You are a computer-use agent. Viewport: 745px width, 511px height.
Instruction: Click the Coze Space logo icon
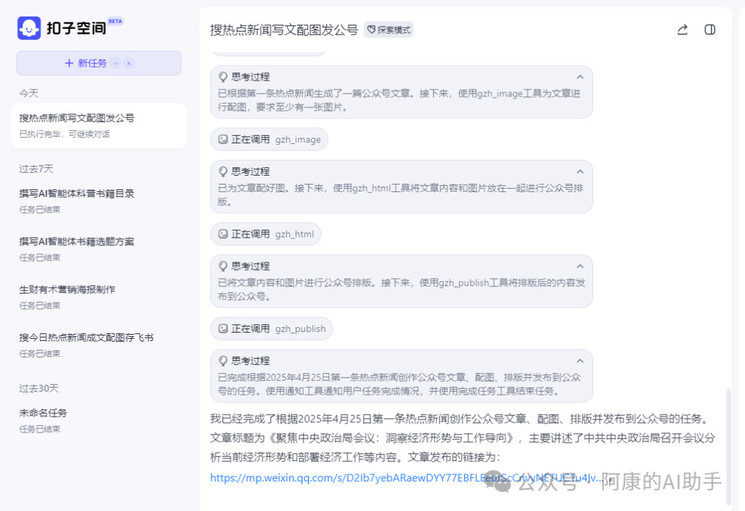coord(29,28)
